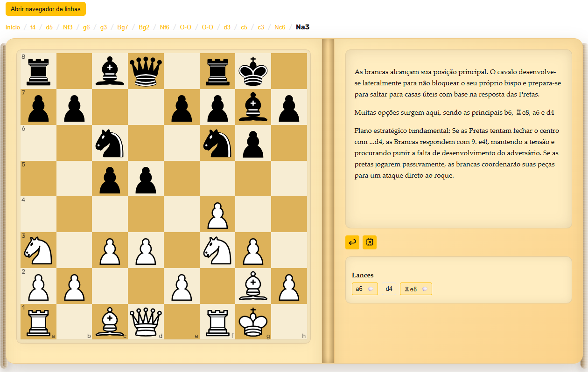Click the white pawn on f4

coord(217,214)
